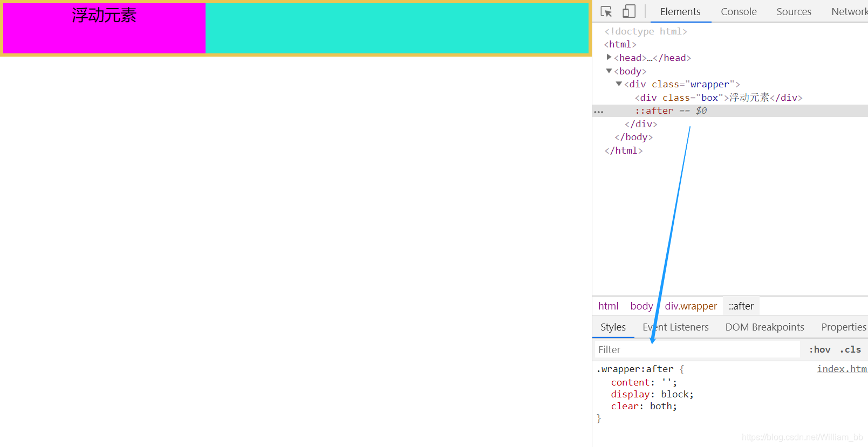Select the closing </body> tag row
The image size is (868, 447).
pos(634,137)
